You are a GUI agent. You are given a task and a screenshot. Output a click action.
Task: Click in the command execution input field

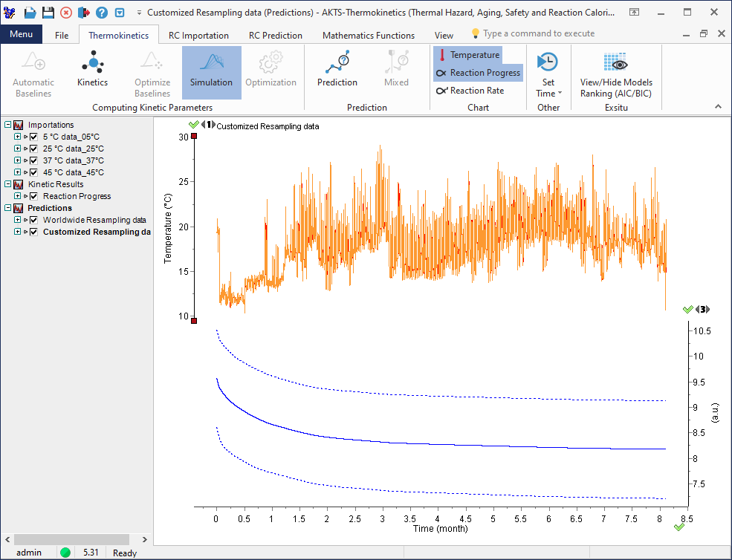point(550,33)
